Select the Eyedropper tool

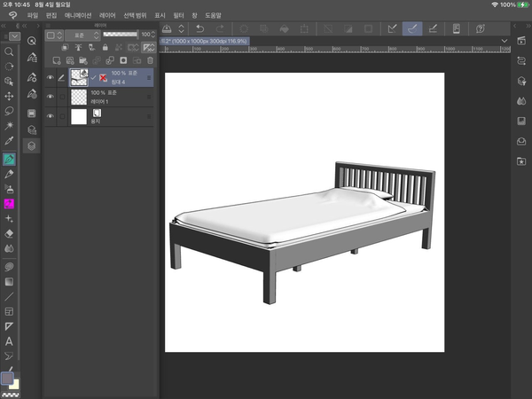pos(10,140)
